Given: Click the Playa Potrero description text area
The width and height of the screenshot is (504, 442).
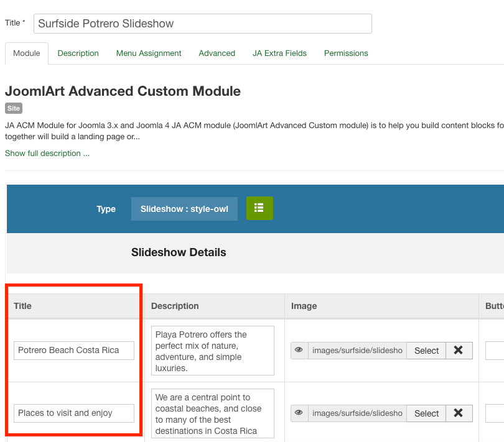Looking at the screenshot, I should [212, 351].
